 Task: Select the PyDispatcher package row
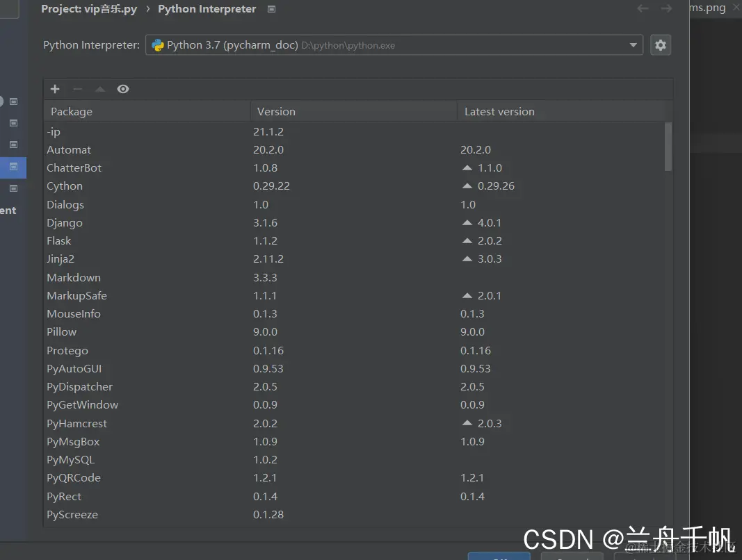[354, 386]
